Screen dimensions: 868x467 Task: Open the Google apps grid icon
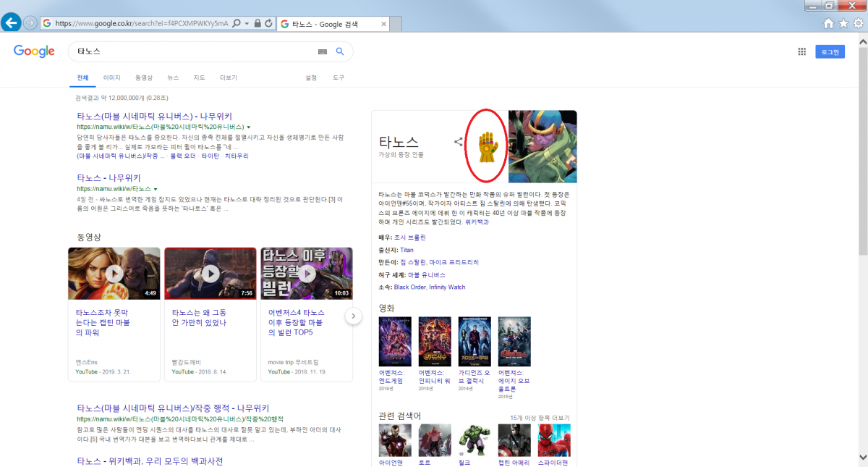[x=801, y=51]
